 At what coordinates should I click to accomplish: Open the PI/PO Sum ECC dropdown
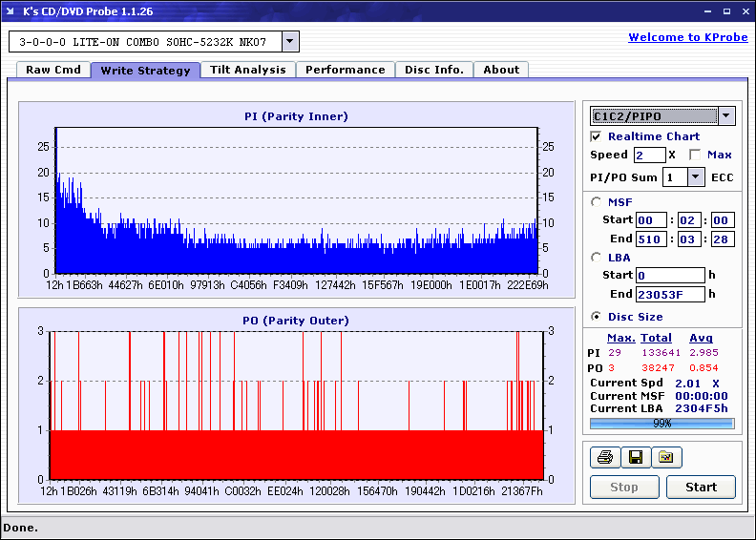695,177
